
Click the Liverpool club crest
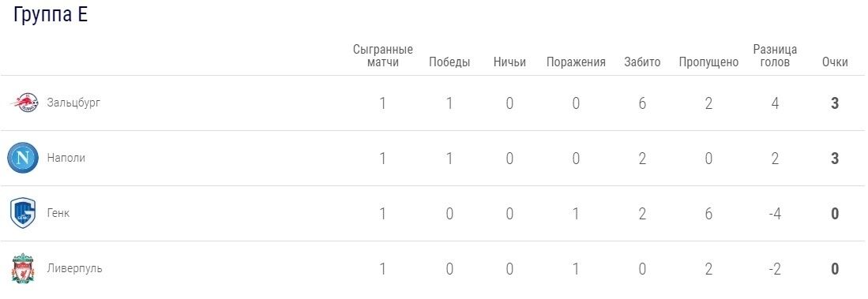(x=23, y=268)
